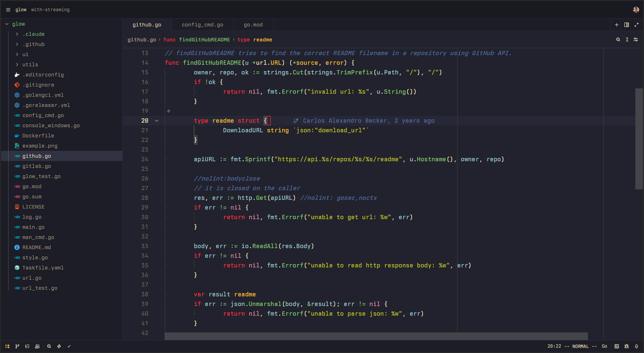
Task: Open the user avatar menu
Action: (636, 10)
